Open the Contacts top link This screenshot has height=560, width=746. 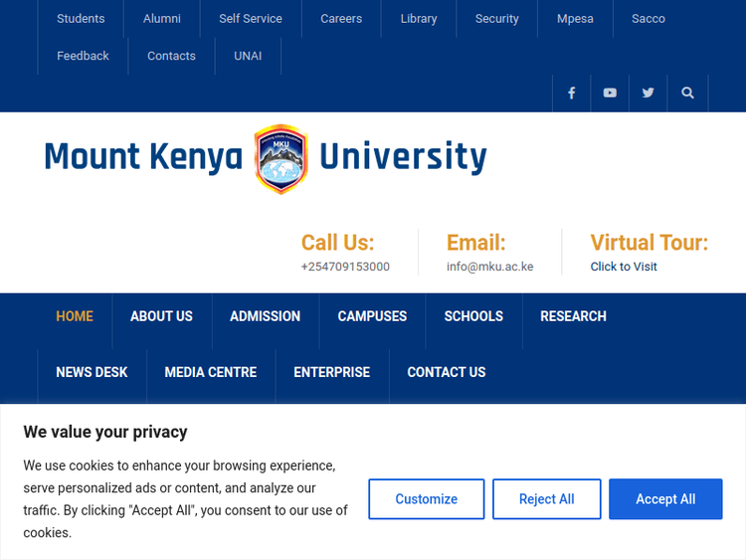(x=171, y=56)
